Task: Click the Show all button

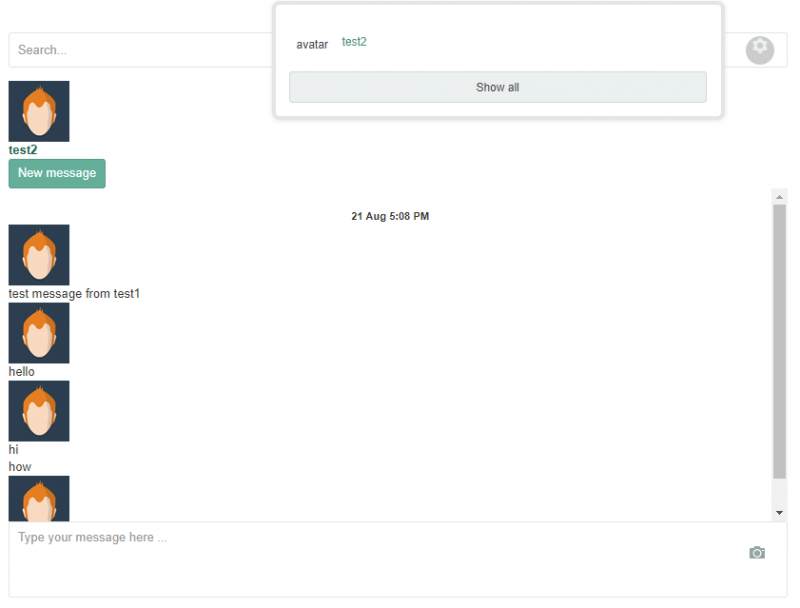Action: (x=497, y=87)
